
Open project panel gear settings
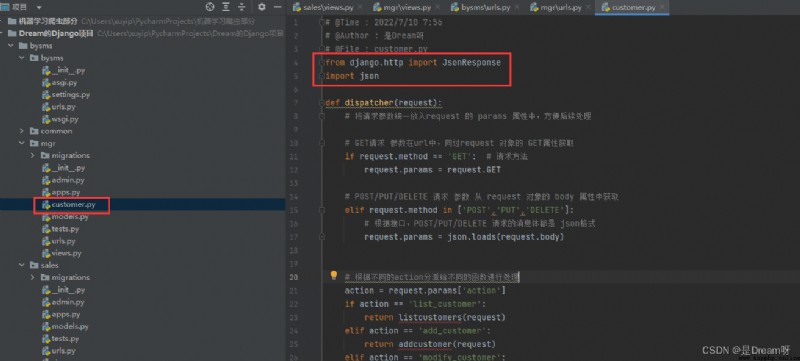click(x=262, y=7)
